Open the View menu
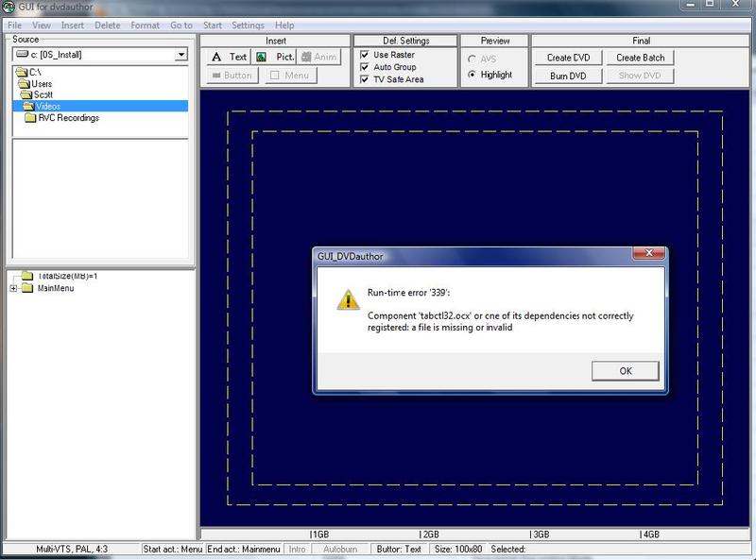 coord(42,25)
